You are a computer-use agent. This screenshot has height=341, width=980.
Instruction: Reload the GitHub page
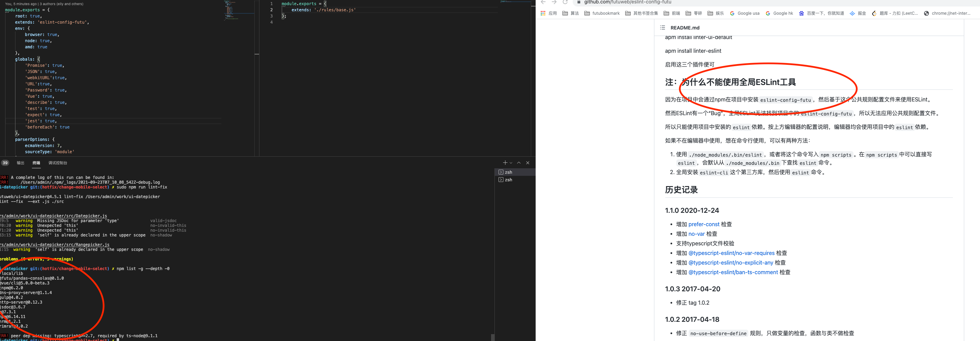(565, 2)
